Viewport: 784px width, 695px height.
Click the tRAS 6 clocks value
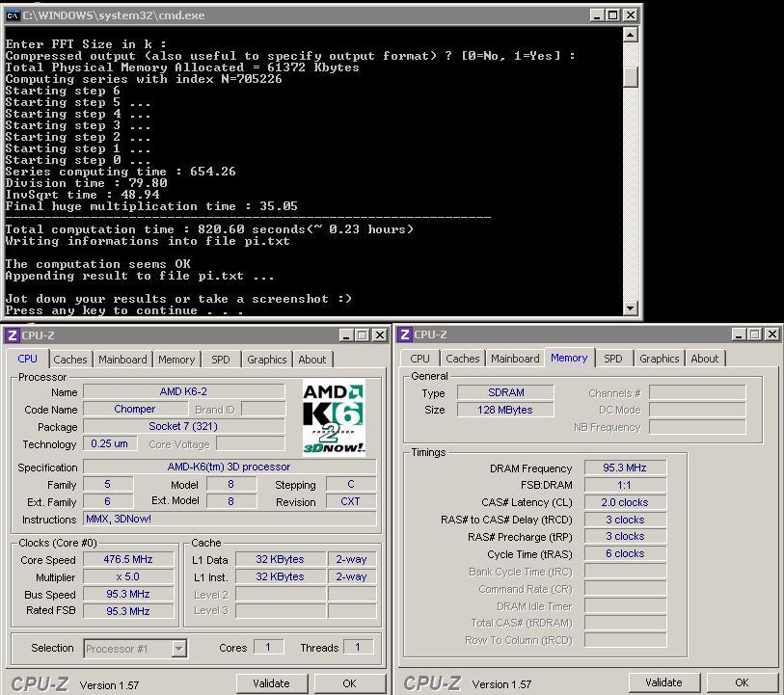[x=625, y=553]
